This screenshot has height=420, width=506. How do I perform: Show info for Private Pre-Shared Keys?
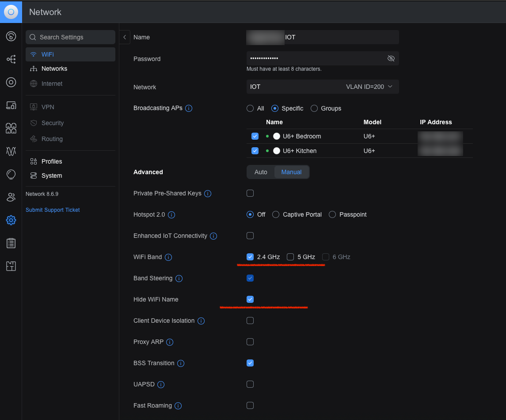point(208,193)
